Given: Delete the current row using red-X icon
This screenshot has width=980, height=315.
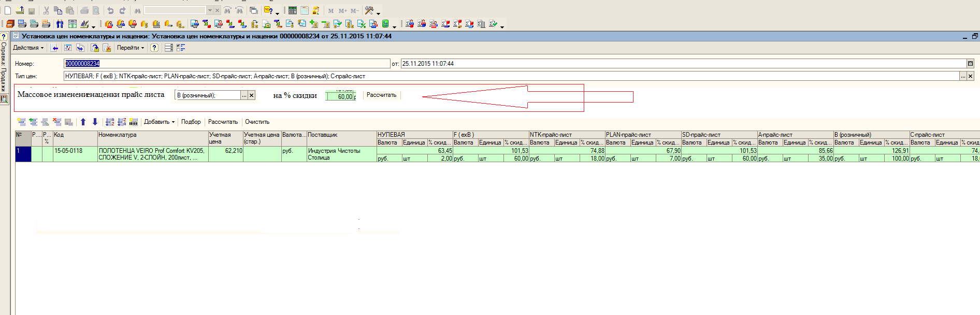Looking at the screenshot, I should [x=57, y=122].
